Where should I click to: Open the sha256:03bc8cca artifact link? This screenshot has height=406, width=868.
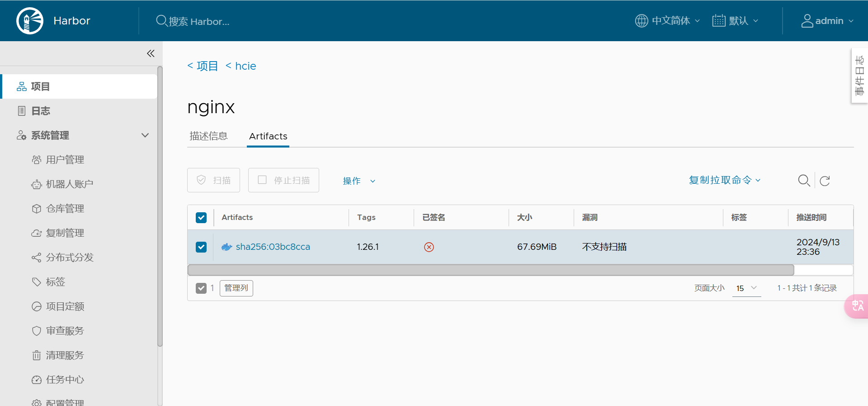[273, 247]
